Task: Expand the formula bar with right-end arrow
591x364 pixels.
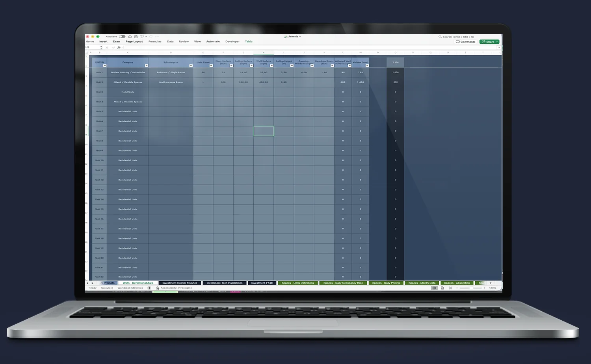Action: click(499, 47)
